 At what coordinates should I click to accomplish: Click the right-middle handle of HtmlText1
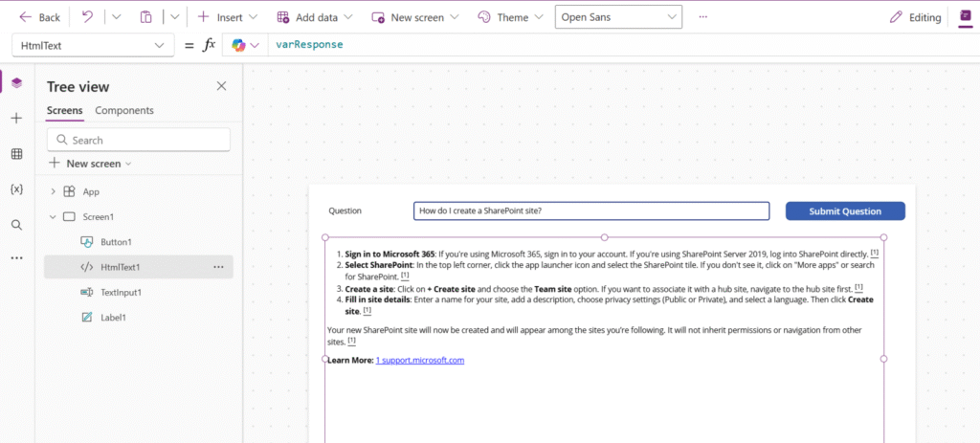[883, 359]
